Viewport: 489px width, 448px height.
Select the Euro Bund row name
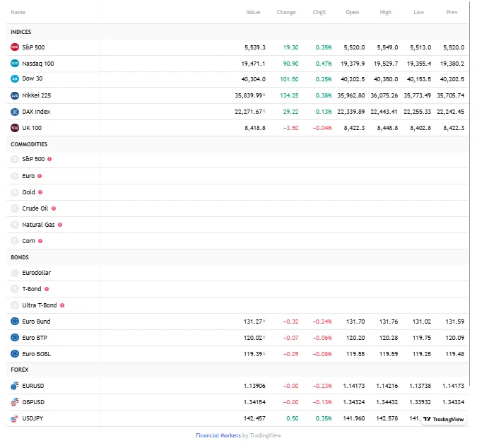click(x=36, y=322)
